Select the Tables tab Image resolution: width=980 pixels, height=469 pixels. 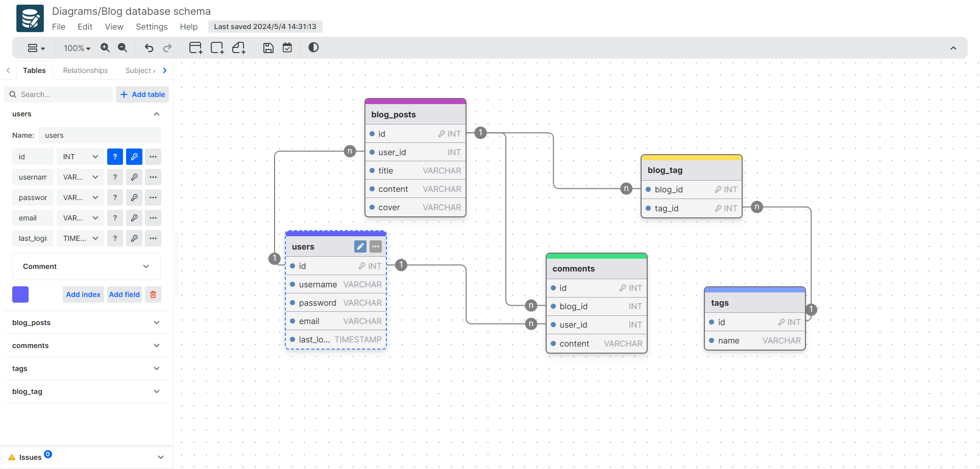coord(34,70)
